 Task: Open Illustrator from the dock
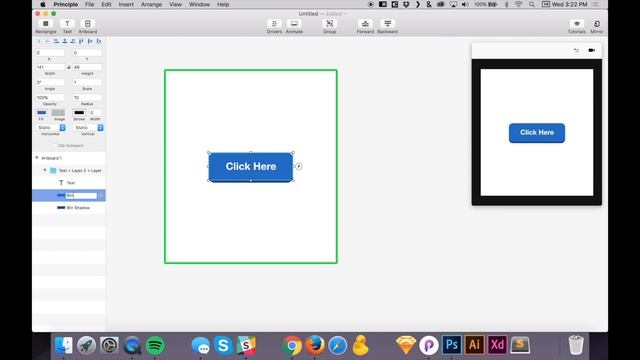click(474, 345)
